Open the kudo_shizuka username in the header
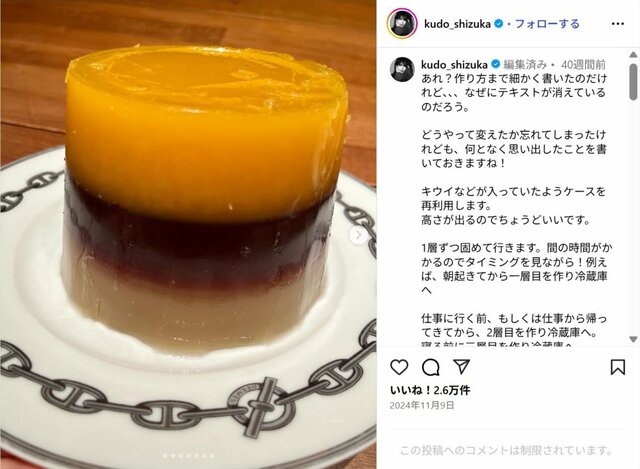 pyautogui.click(x=457, y=24)
